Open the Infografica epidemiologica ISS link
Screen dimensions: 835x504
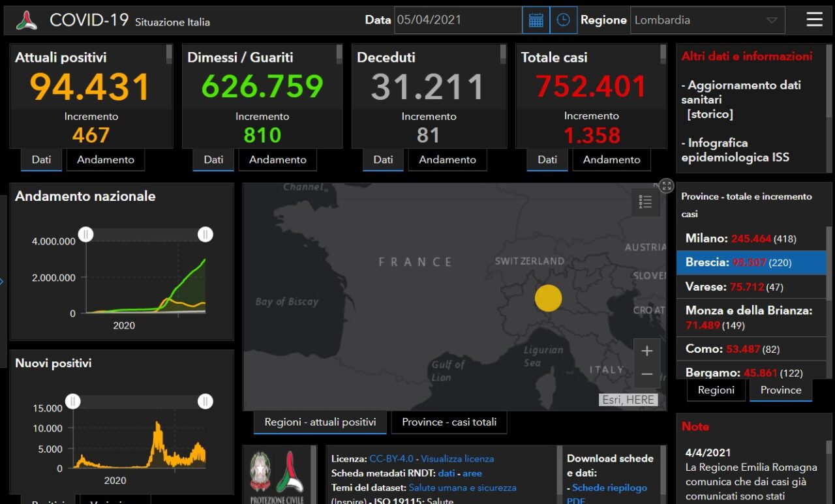coord(735,150)
